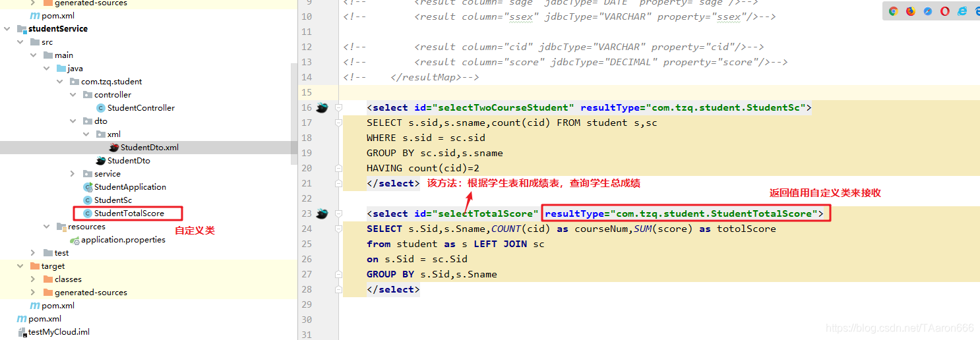The width and height of the screenshot is (980, 340).
Task: Open the file in Opera browser icon
Action: [x=945, y=11]
